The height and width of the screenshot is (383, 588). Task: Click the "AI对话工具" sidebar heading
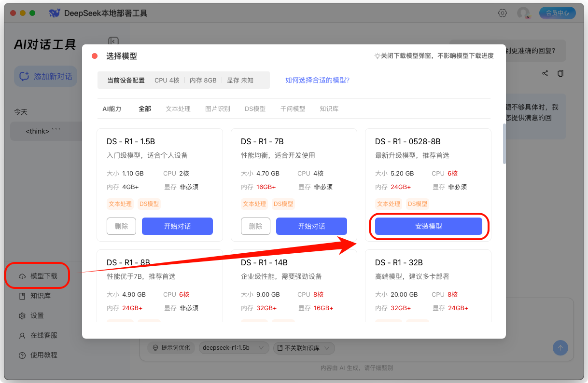[45, 45]
